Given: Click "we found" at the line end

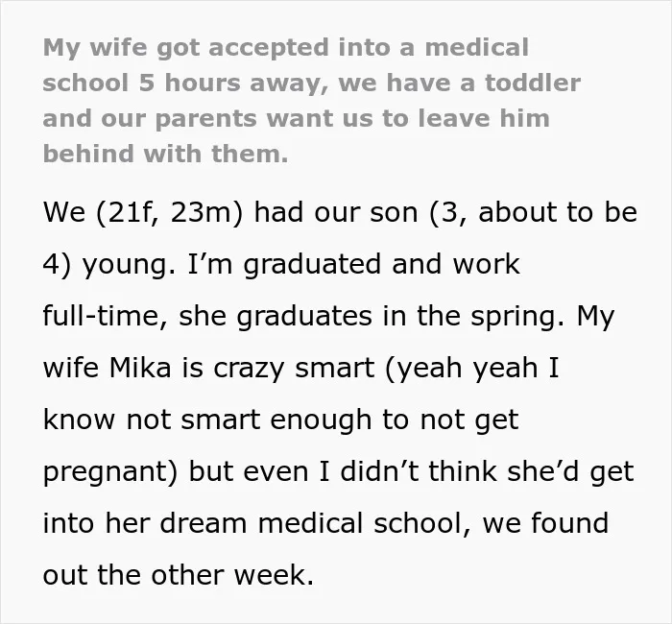Looking at the screenshot, I should point(545,523).
